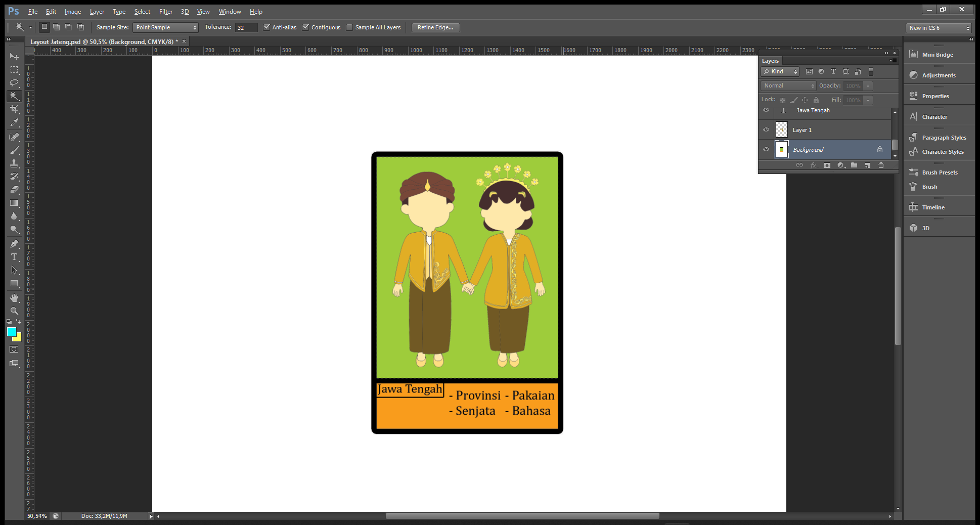The image size is (980, 525).
Task: Click the delete layer trash icon
Action: (881, 165)
